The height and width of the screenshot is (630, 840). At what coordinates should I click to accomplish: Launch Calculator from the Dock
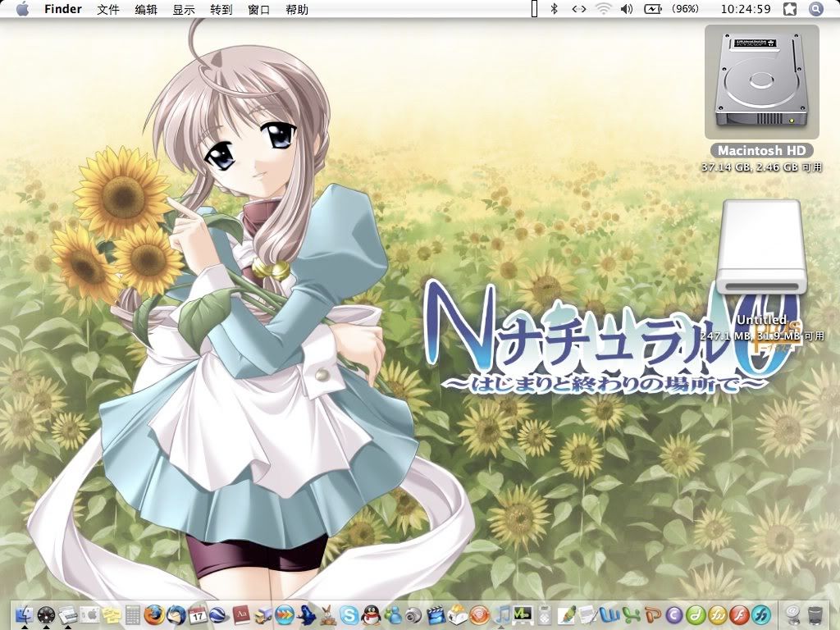click(133, 615)
